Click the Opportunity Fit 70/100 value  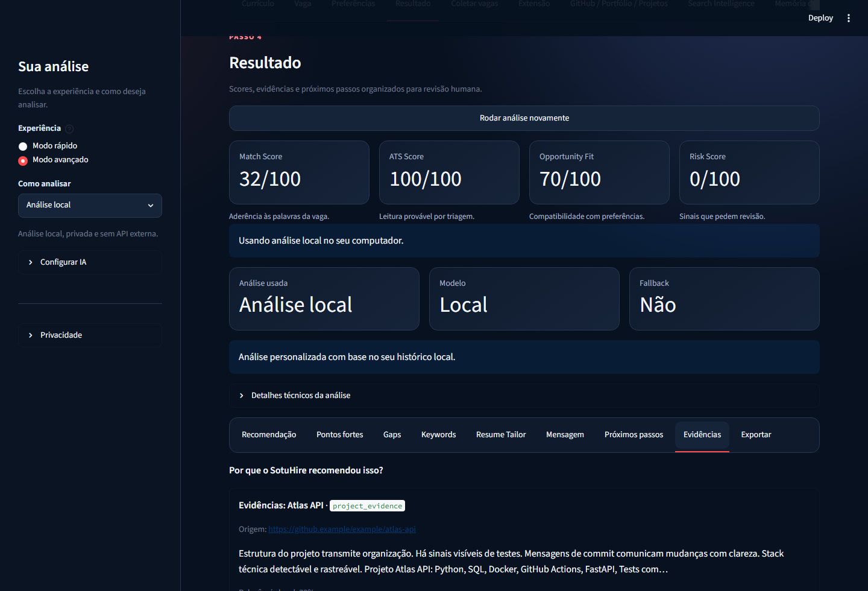570,179
